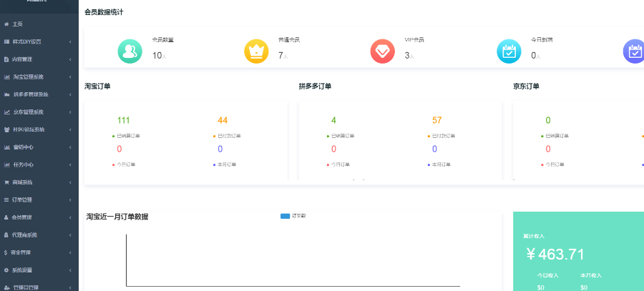644x291 pixels.
Task: Expand the 系统设置 chevron arrow
Action: [70, 270]
